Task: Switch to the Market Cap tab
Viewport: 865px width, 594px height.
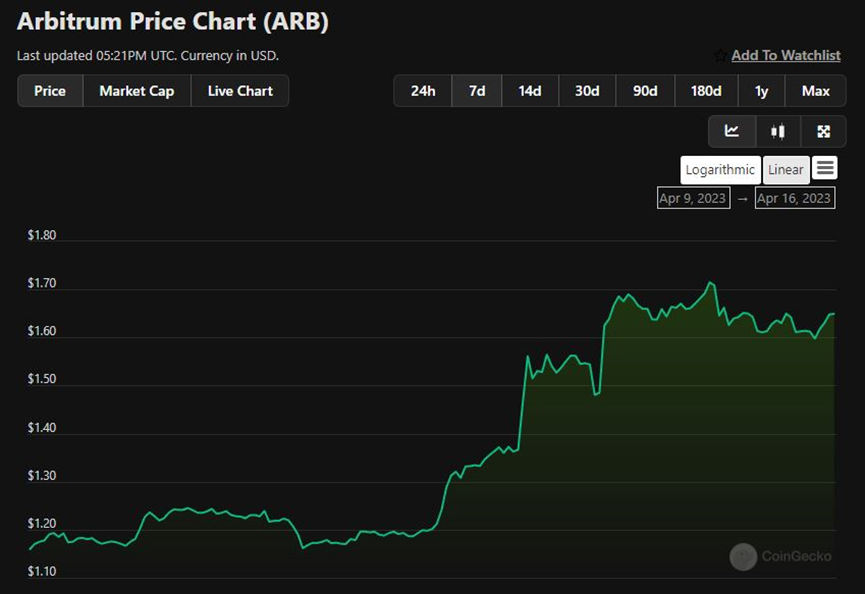Action: (136, 91)
